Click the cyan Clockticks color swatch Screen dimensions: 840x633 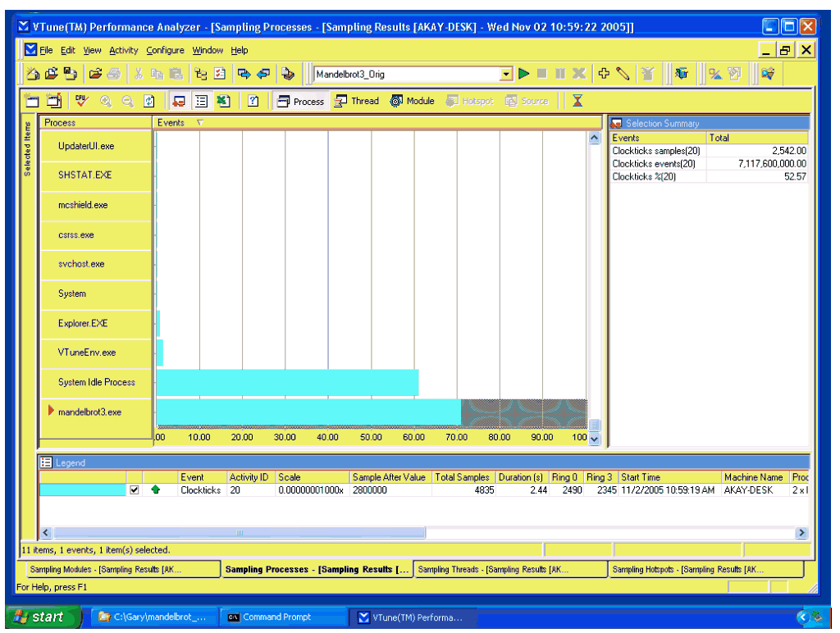pyautogui.click(x=82, y=490)
